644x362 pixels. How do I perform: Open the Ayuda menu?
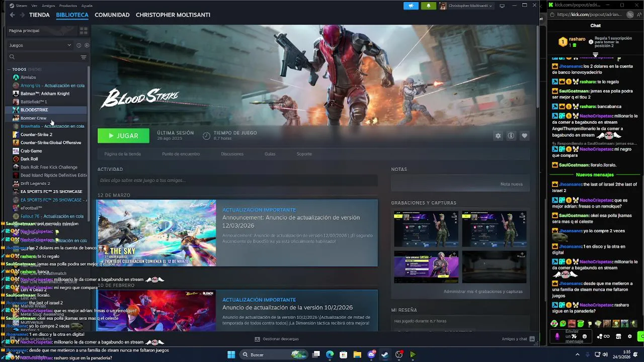(x=87, y=6)
